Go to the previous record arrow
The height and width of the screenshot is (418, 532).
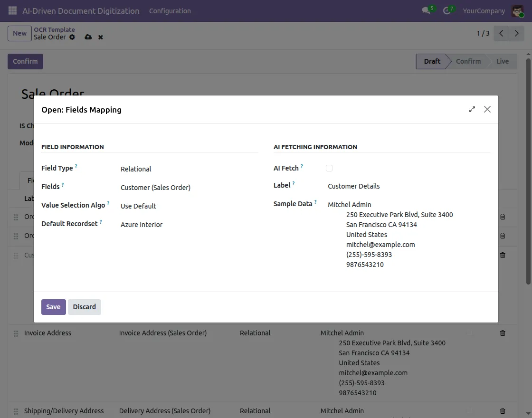[501, 33]
